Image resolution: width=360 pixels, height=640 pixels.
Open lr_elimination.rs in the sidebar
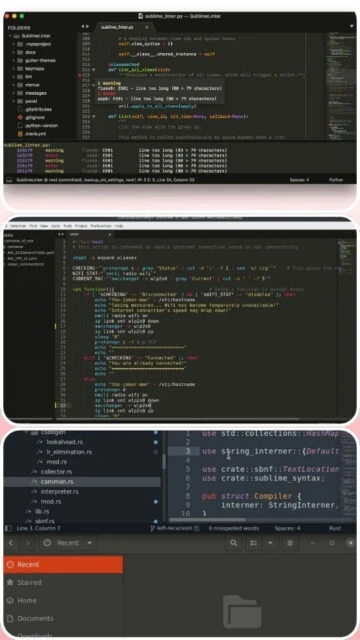(69, 452)
